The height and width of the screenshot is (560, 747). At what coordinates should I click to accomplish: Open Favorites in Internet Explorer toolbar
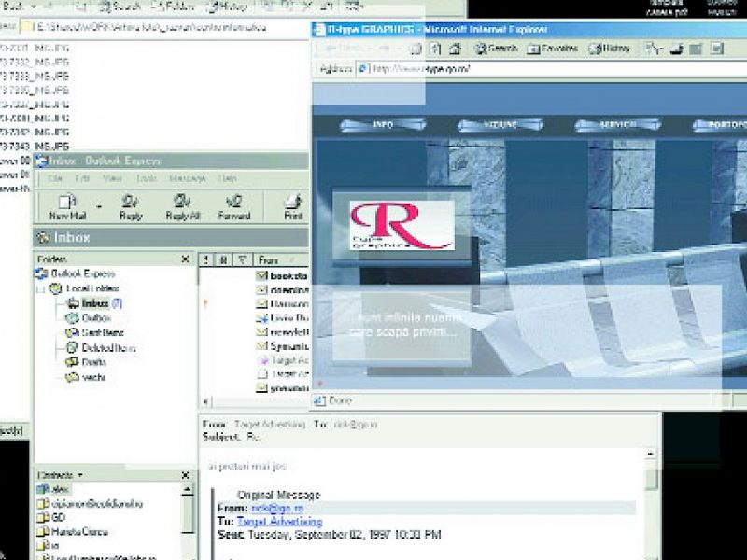point(551,48)
